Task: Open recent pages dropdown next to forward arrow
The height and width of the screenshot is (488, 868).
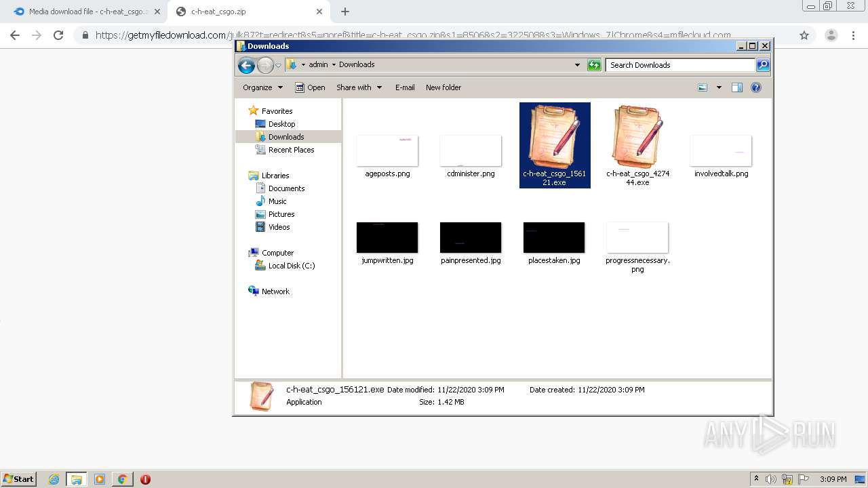Action: (x=278, y=66)
